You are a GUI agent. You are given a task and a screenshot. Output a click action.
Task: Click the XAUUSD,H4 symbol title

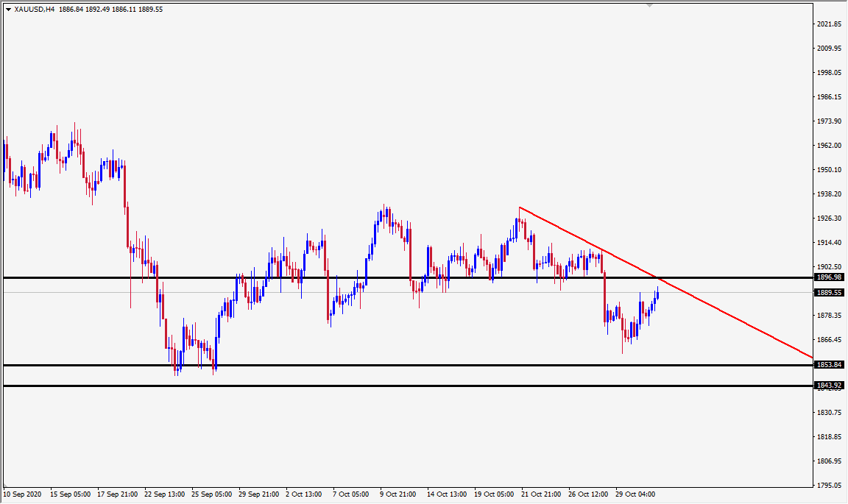[35, 9]
